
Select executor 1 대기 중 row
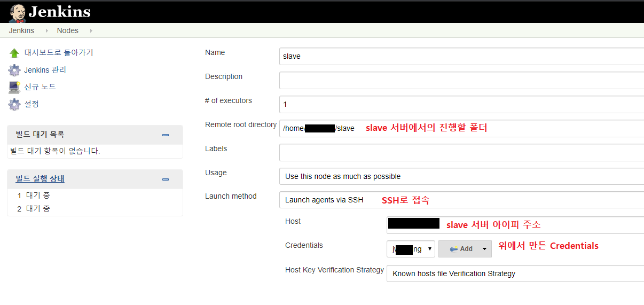(95, 195)
